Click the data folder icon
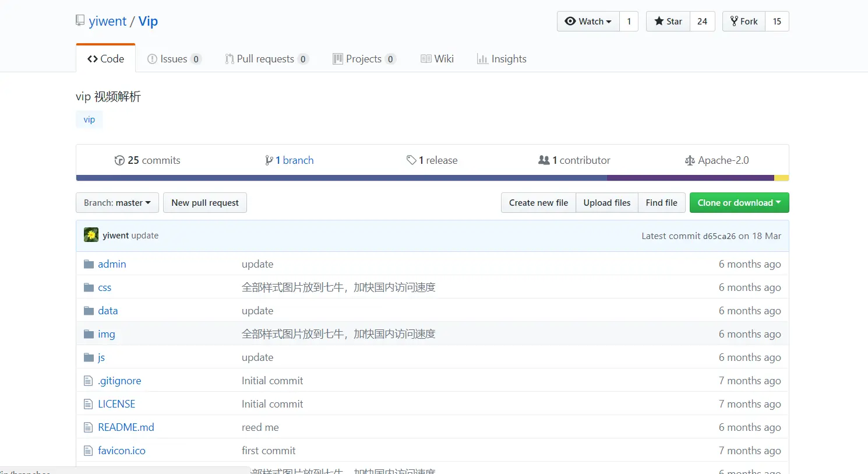Image resolution: width=868 pixels, height=474 pixels. click(89, 311)
